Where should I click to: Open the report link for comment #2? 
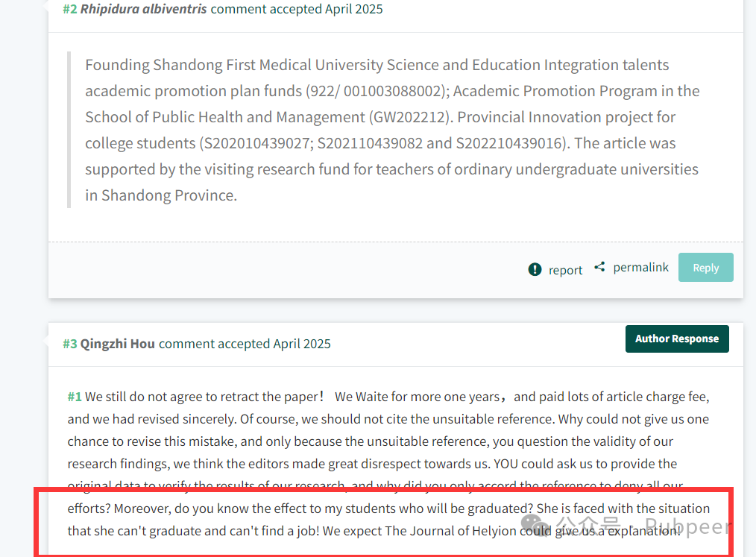point(565,270)
